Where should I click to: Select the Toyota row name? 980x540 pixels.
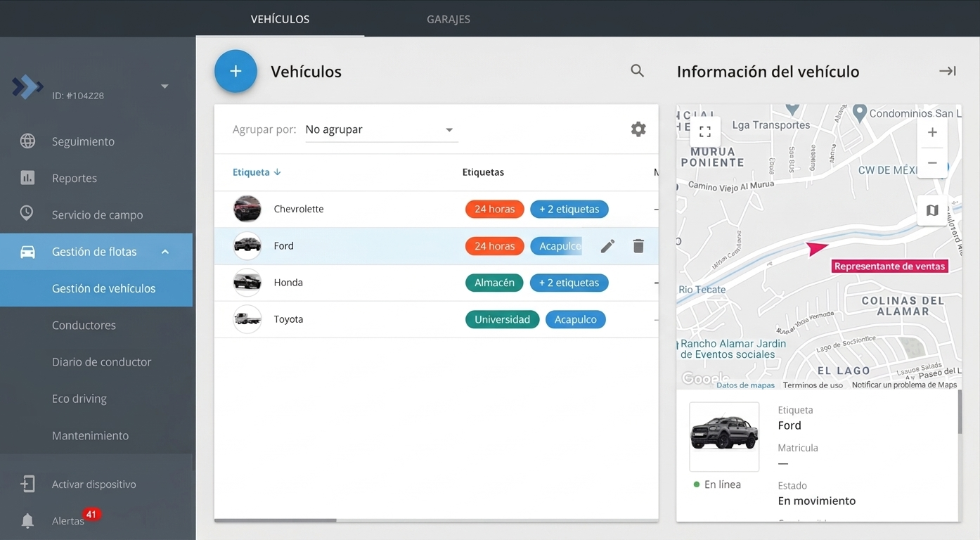(288, 319)
